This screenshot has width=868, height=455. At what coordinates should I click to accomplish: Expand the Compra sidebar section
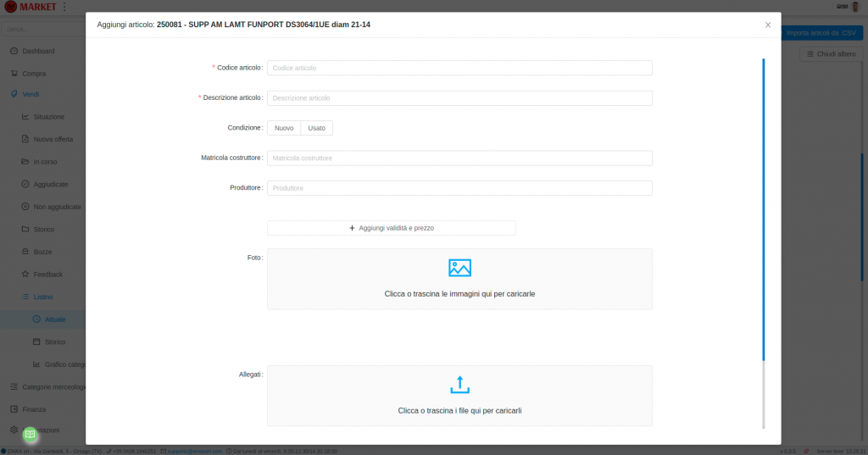34,74
